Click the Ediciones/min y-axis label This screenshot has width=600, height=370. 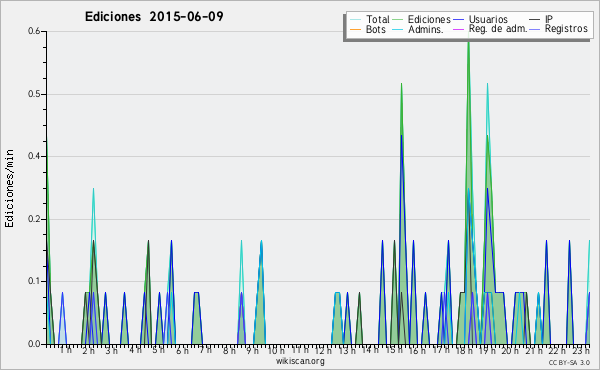[x=9, y=188]
